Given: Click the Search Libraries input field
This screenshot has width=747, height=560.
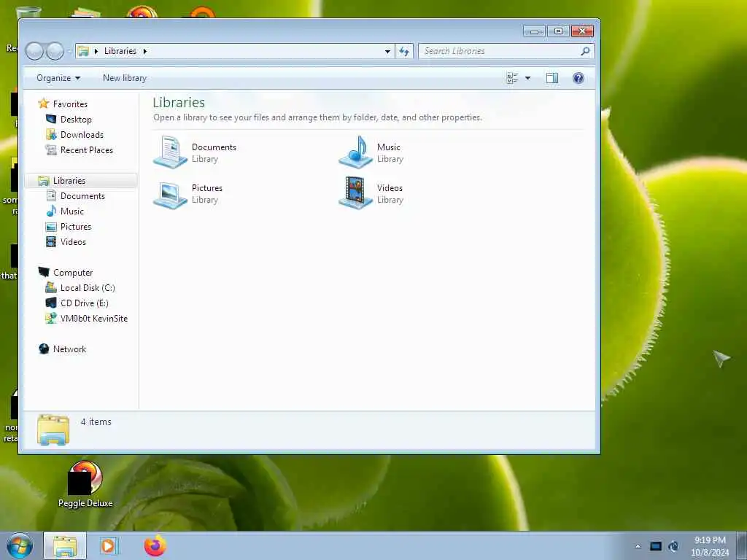Looking at the screenshot, I should 500,51.
